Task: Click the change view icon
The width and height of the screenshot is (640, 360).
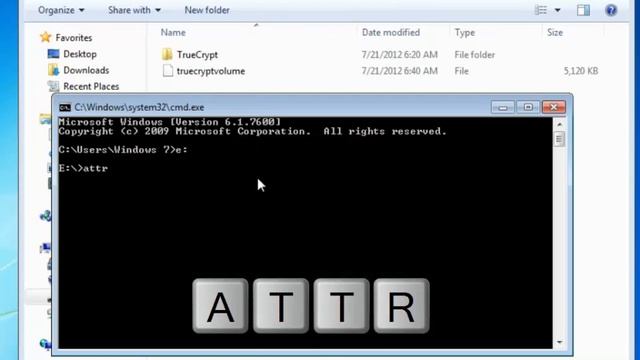Action: point(541,10)
